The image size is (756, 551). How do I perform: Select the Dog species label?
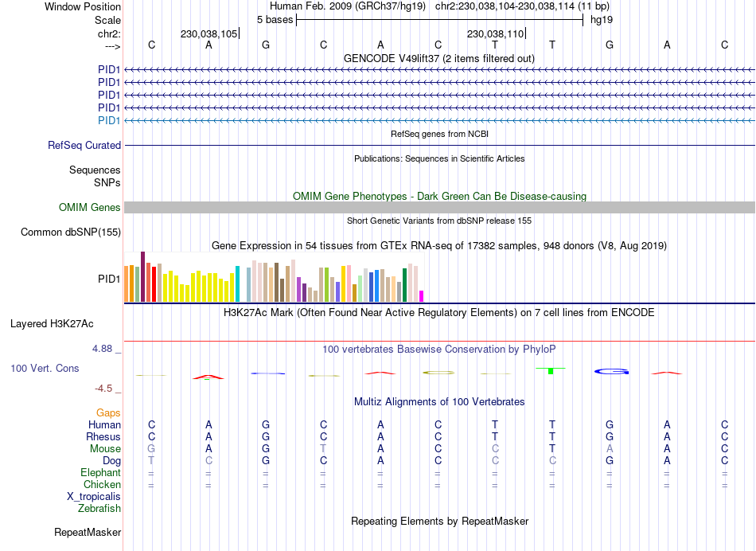111,461
